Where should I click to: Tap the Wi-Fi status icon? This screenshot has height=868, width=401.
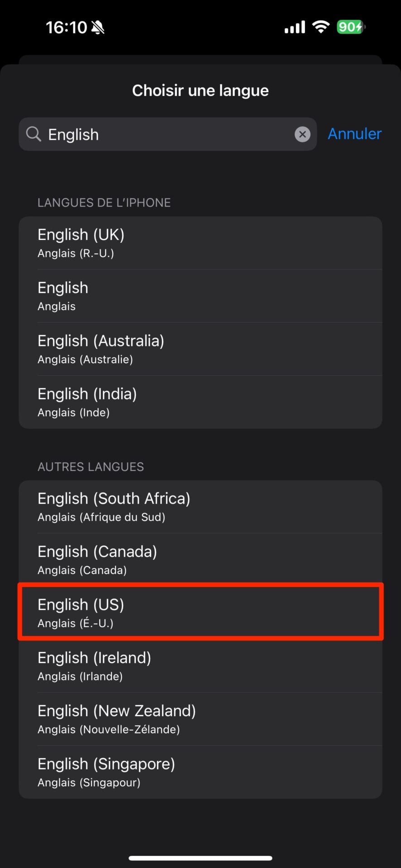321,27
